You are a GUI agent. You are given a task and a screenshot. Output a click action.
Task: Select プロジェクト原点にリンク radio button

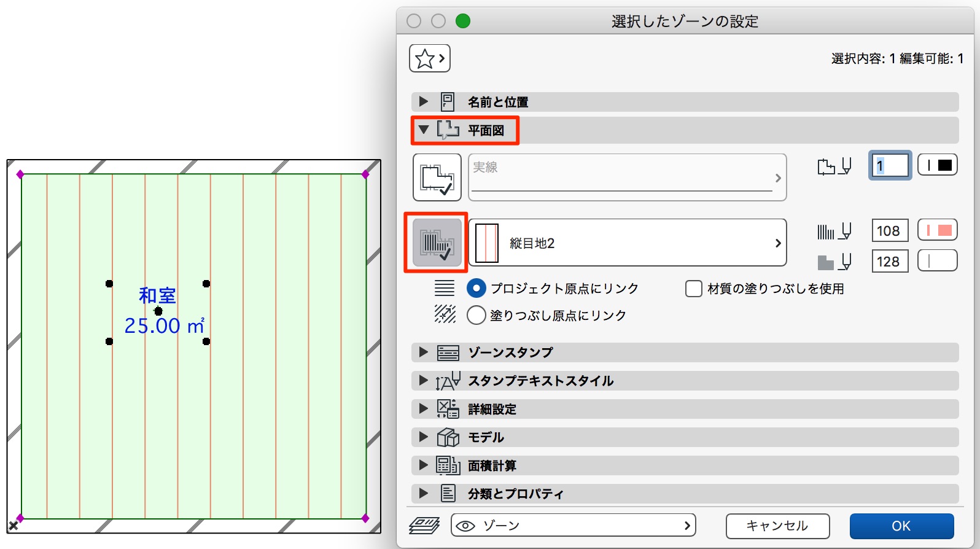click(x=476, y=289)
